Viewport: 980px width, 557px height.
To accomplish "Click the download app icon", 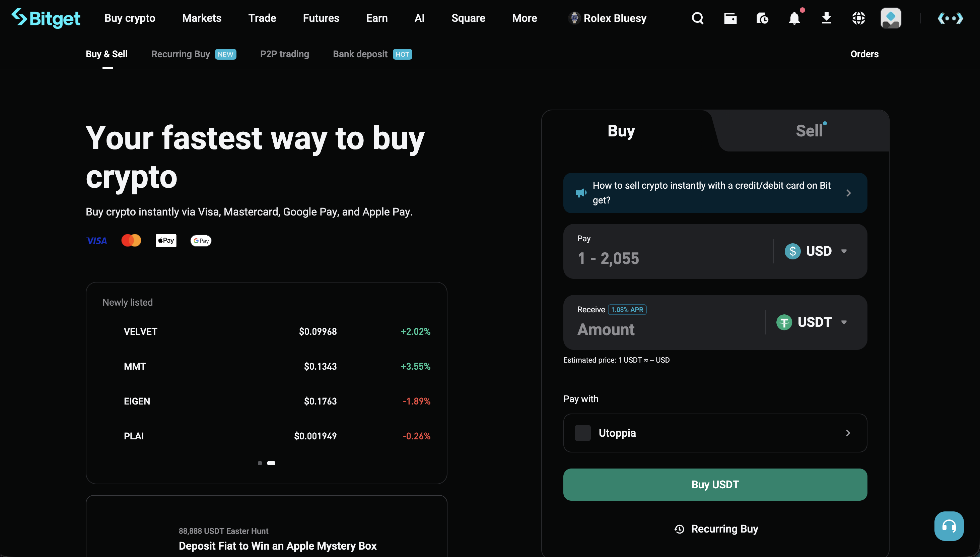I will tap(826, 18).
